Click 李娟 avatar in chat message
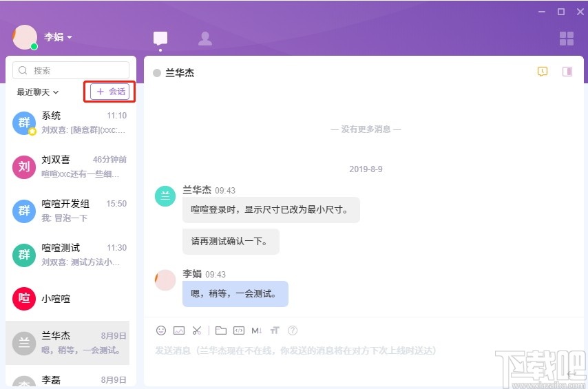The image size is (588, 389). pyautogui.click(x=165, y=280)
